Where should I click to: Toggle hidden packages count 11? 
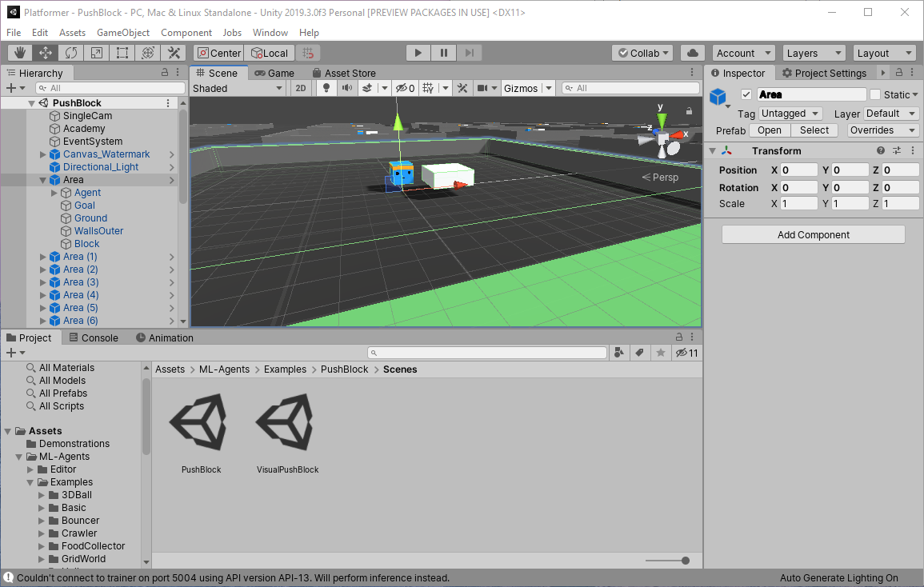click(x=686, y=353)
